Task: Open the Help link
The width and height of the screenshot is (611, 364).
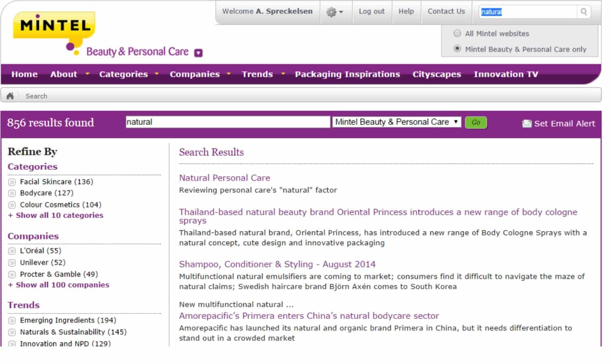Action: pyautogui.click(x=406, y=11)
